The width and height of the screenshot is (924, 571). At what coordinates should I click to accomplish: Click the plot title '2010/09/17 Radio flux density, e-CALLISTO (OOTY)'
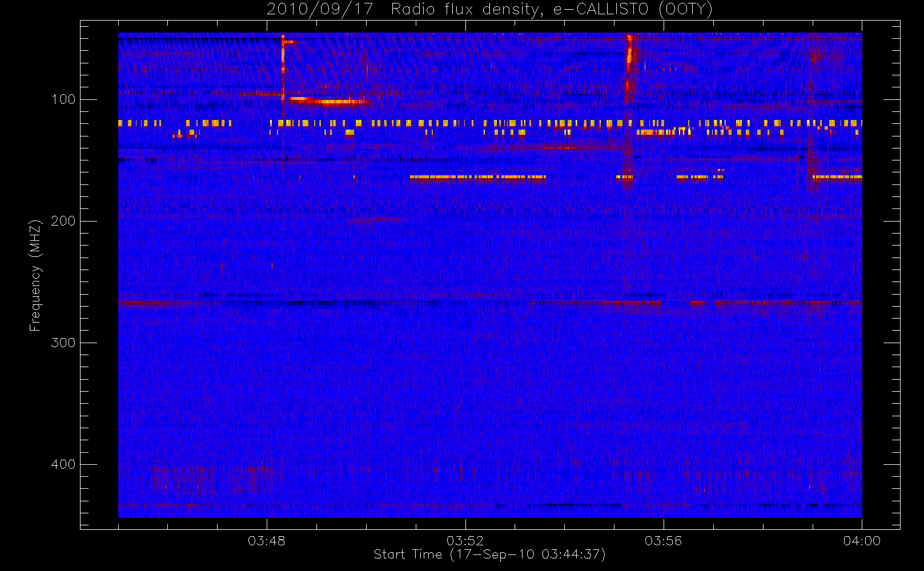tap(490, 10)
